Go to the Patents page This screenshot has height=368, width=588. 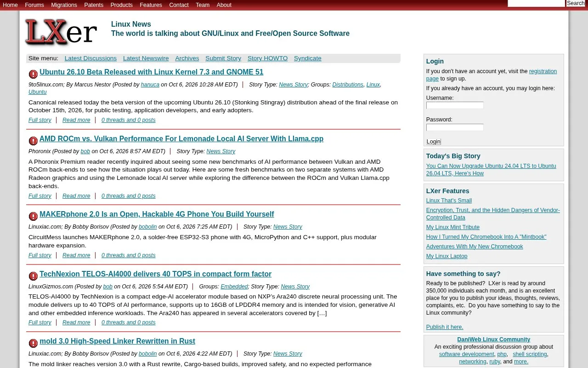click(x=94, y=5)
